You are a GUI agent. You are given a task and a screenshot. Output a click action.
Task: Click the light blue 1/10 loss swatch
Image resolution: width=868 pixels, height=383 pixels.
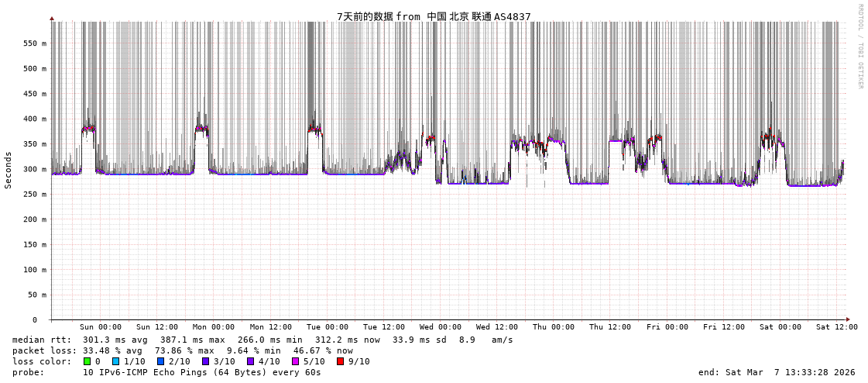(115, 361)
